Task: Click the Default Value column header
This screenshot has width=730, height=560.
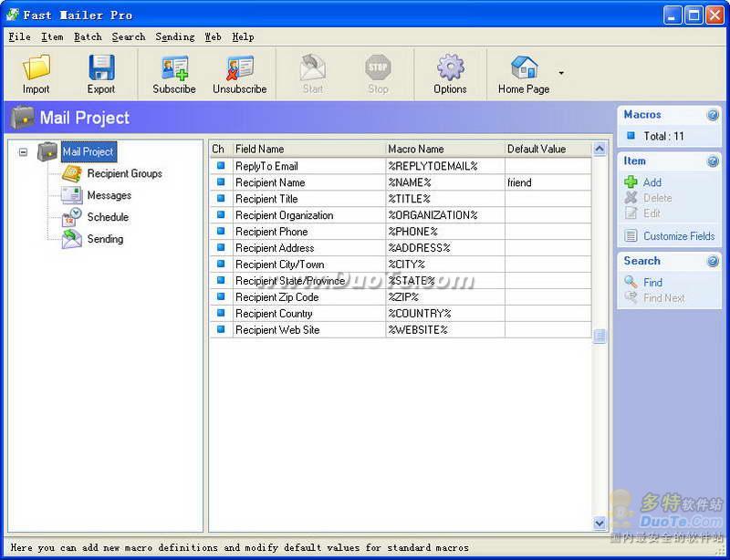Action: (548, 149)
